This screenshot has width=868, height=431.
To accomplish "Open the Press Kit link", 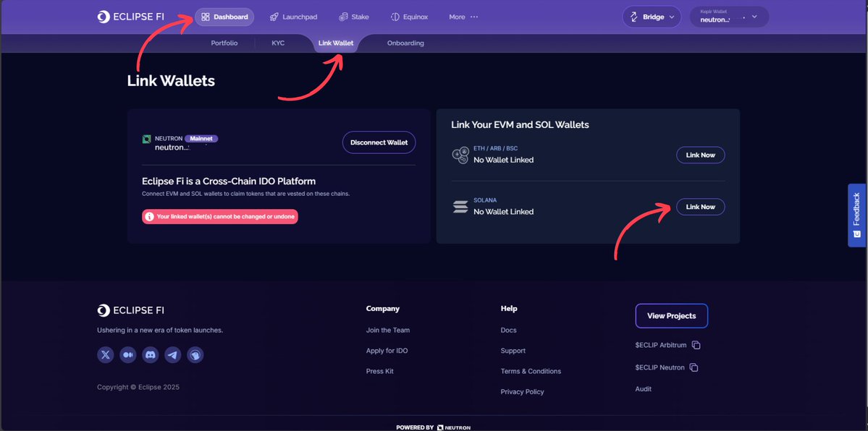I will [x=380, y=371].
